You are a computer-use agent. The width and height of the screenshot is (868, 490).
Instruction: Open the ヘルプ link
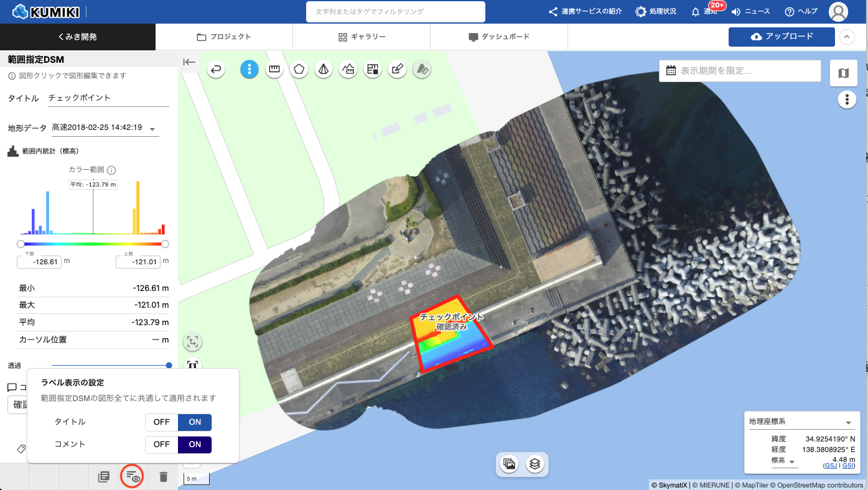[x=801, y=11]
